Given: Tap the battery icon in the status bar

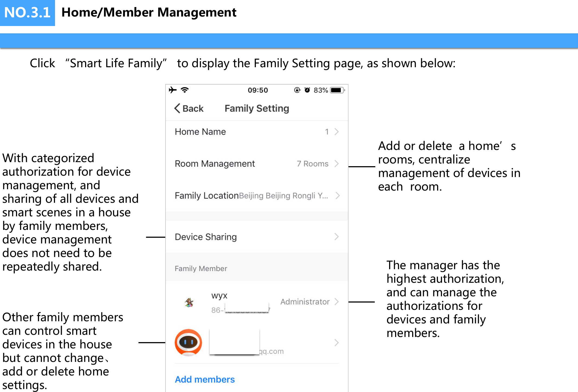Looking at the screenshot, I should (336, 90).
